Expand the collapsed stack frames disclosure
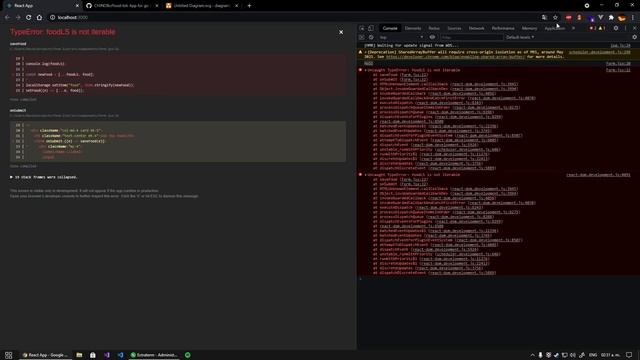Screen dimensions: 640x360 (44, 177)
